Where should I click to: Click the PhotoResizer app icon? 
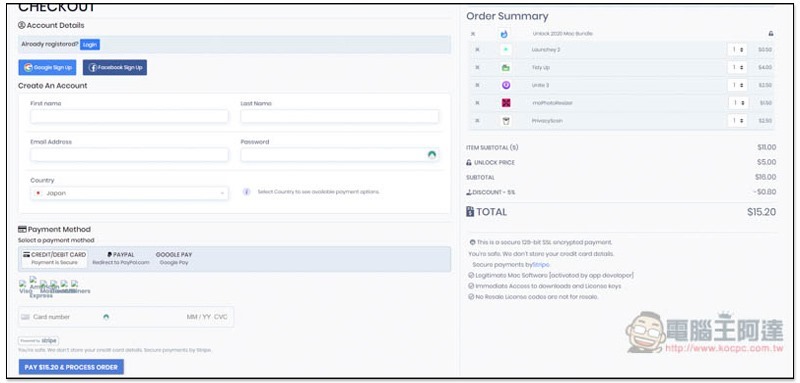click(x=506, y=103)
